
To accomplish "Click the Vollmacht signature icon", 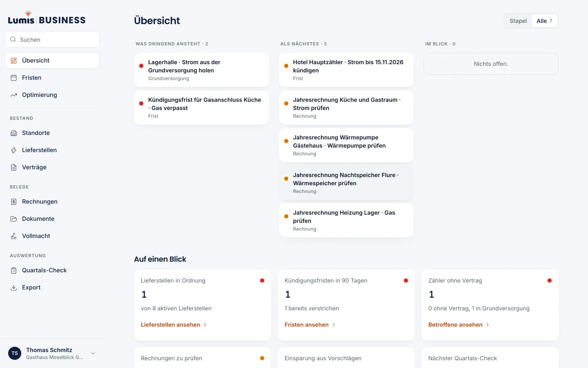I will coord(13,236).
